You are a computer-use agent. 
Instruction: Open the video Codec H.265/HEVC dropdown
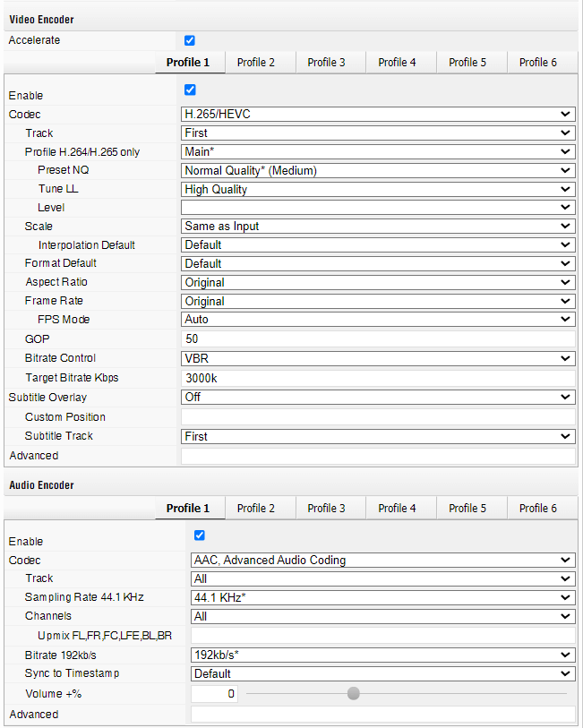tap(377, 114)
